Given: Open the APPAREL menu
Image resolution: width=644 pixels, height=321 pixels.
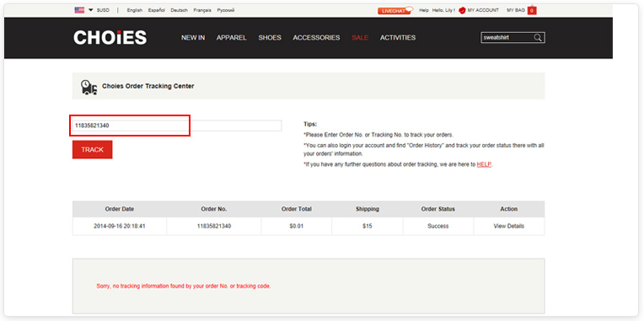Looking at the screenshot, I should coord(232,37).
